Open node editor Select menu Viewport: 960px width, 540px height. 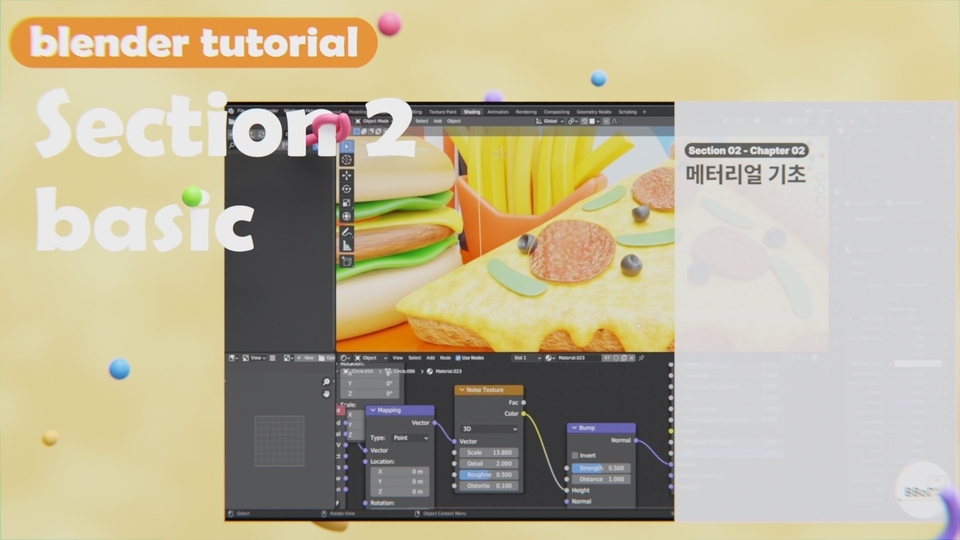click(x=414, y=358)
